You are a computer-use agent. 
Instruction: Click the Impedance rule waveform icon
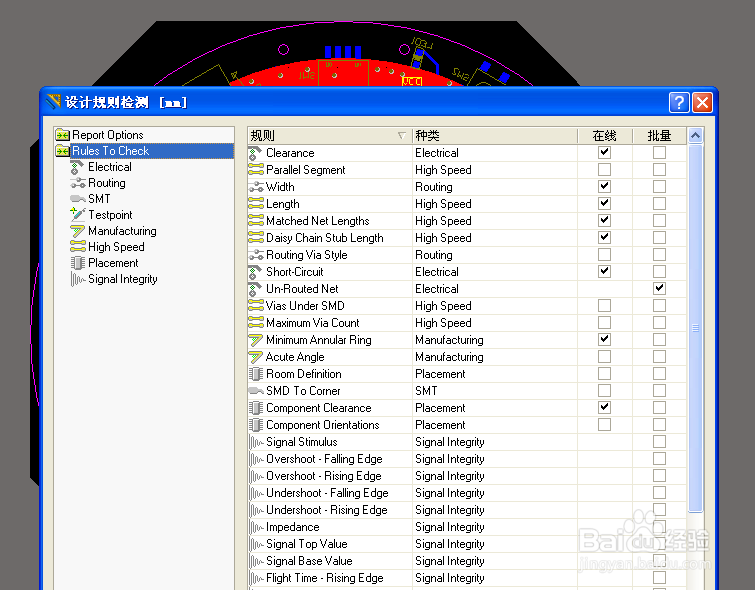click(256, 527)
